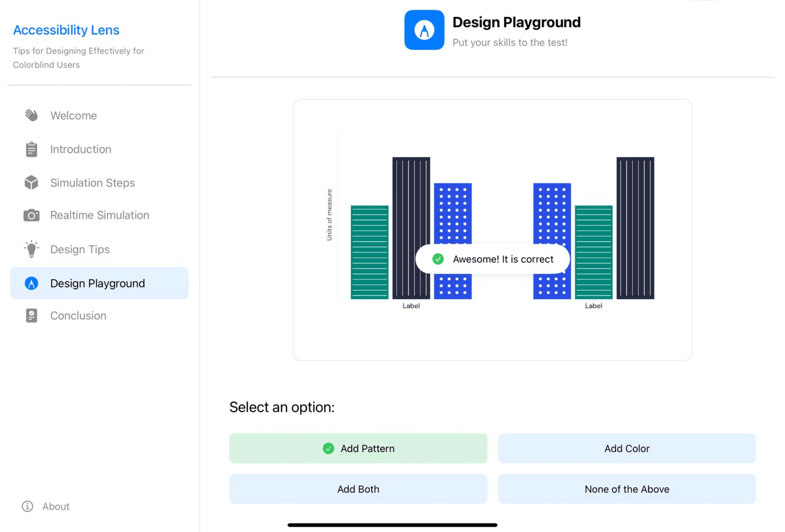Click the leftmost green striped bar
785x532 pixels.
pos(369,252)
